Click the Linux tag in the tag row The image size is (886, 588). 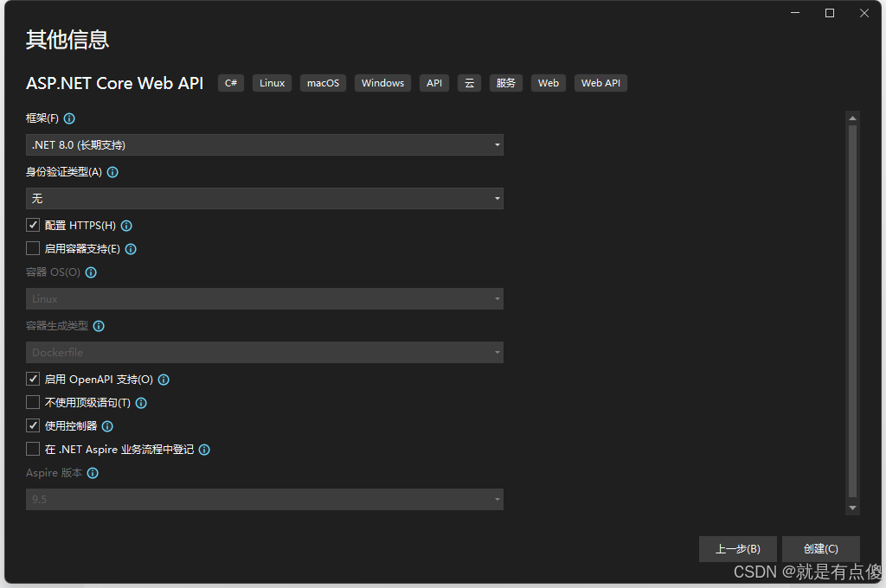click(x=272, y=83)
